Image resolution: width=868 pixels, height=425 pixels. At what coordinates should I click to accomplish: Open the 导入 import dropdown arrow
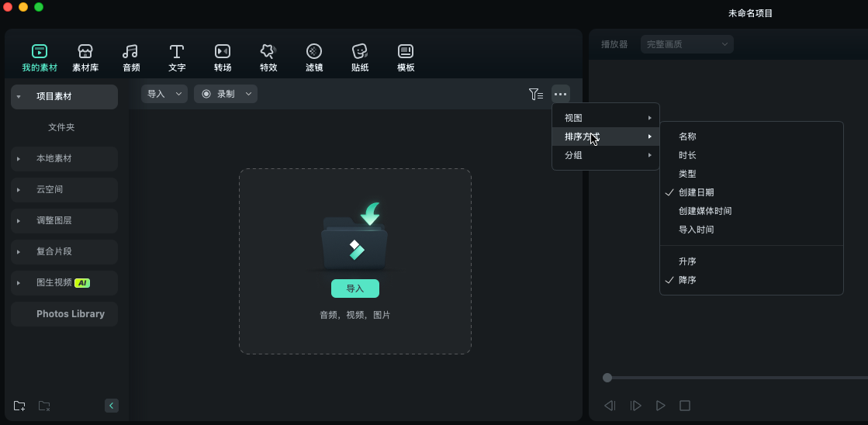(179, 94)
